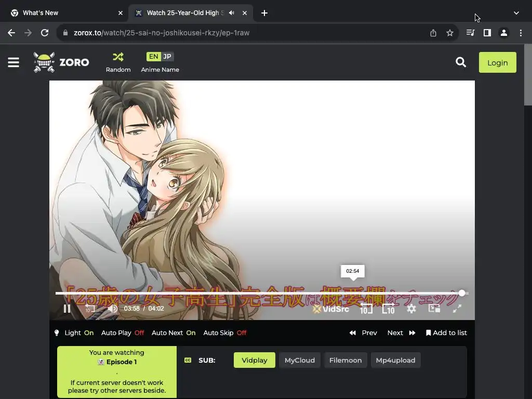Share this page icon in address bar
Viewport: 532px width, 399px height.
(433, 33)
